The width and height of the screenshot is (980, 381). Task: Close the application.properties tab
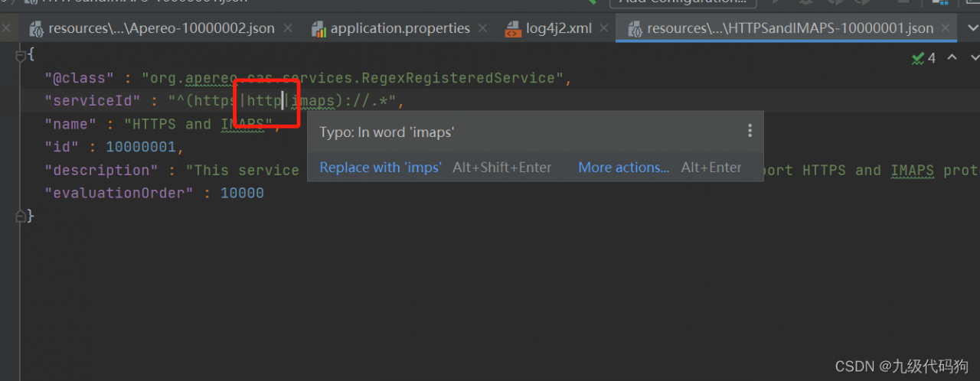click(x=483, y=29)
